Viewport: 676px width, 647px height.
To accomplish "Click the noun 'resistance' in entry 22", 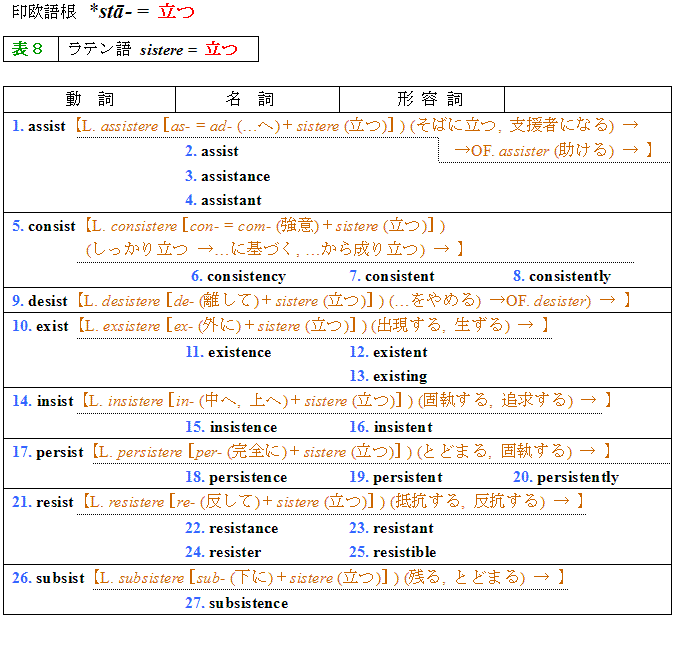I will (243, 528).
